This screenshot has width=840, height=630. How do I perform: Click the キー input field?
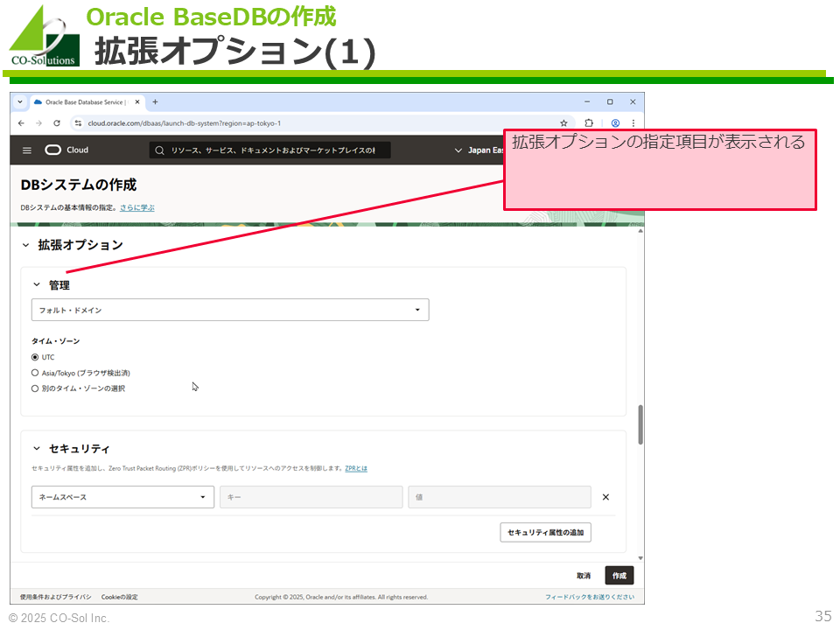click(x=311, y=497)
